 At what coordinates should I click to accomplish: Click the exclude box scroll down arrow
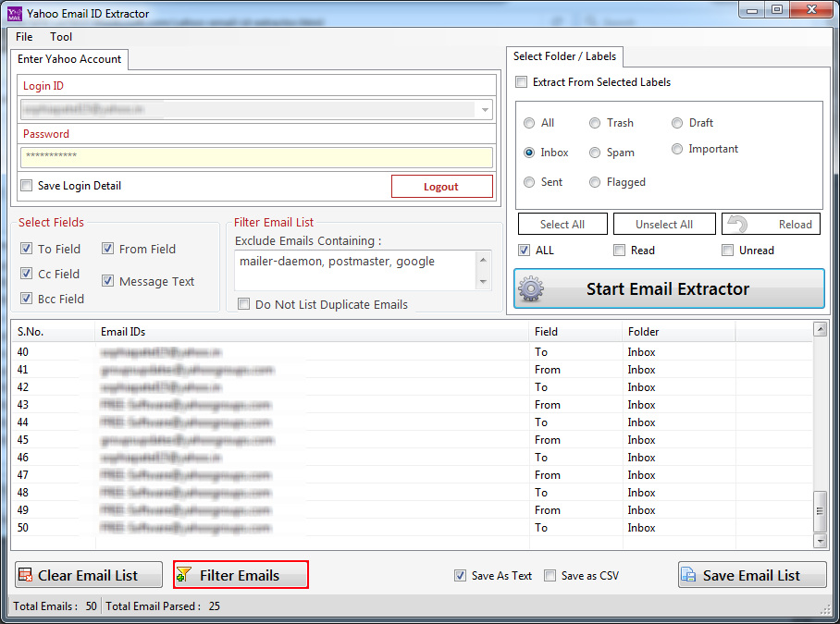point(483,282)
